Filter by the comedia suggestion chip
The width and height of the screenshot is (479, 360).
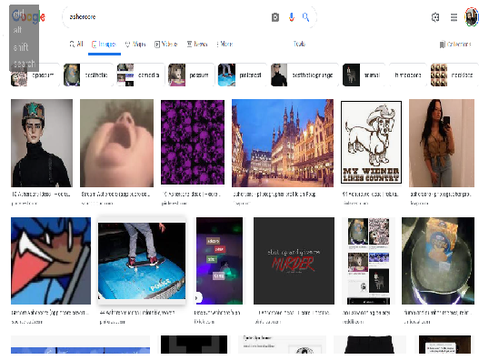coord(140,75)
